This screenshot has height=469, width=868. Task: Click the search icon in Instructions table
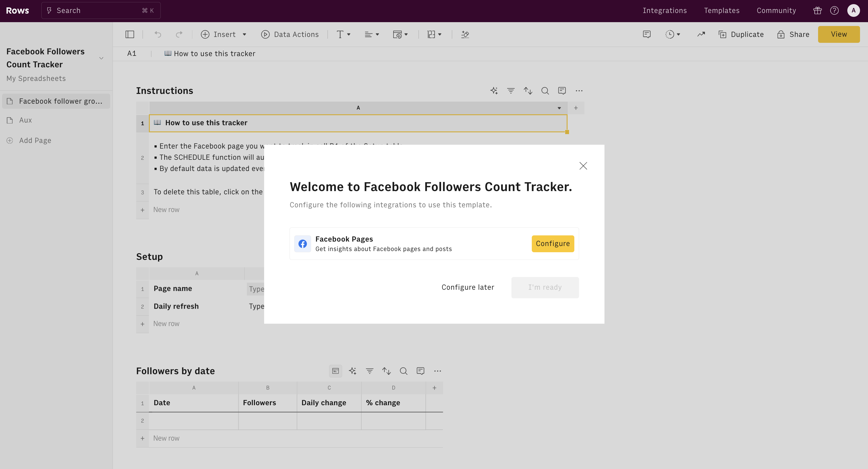click(x=545, y=91)
